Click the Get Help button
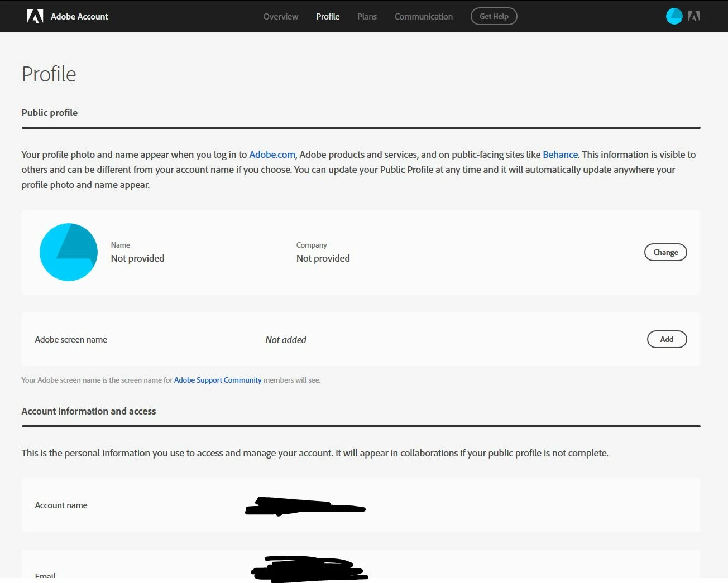The width and height of the screenshot is (728, 583). click(494, 16)
